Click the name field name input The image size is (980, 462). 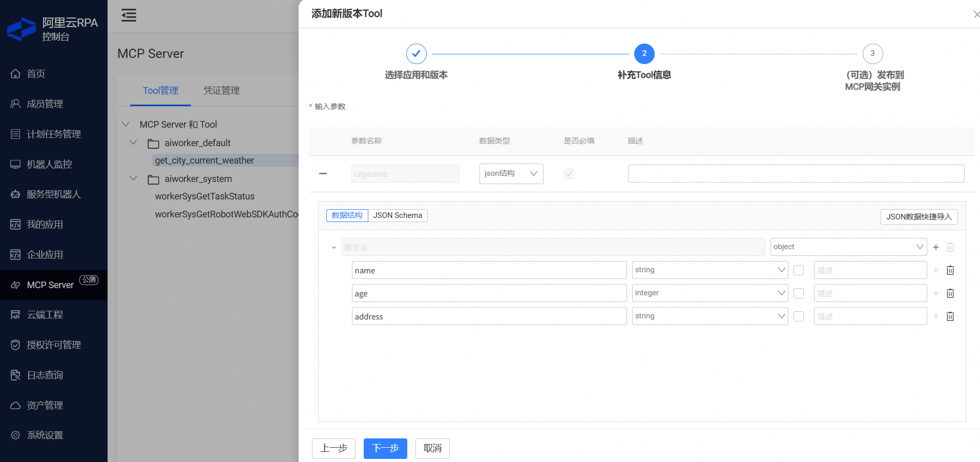[489, 270]
